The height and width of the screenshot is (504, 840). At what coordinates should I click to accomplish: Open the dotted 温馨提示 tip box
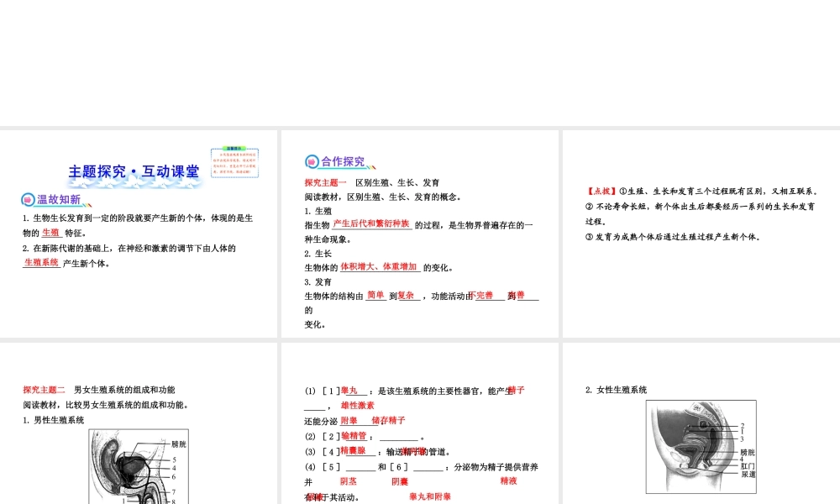(234, 162)
